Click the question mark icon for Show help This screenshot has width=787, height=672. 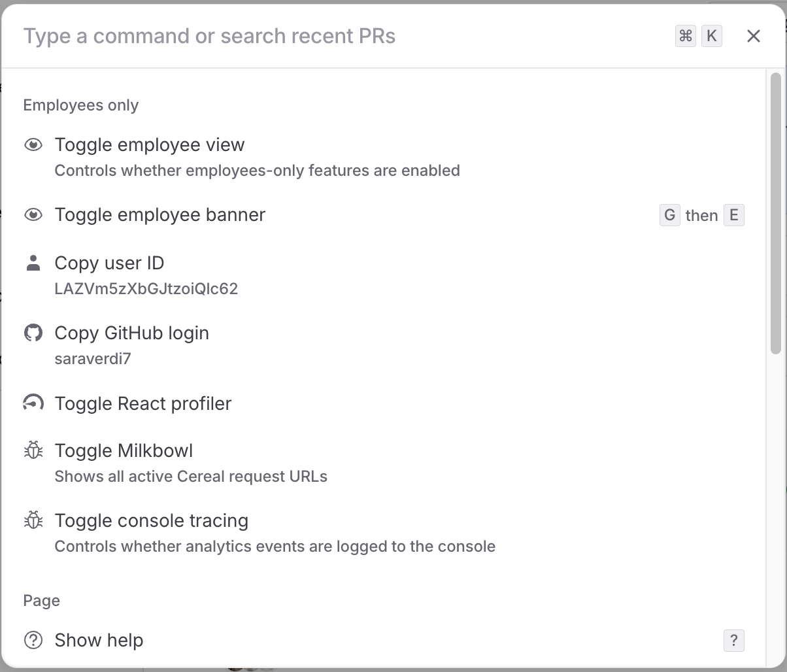point(33,640)
